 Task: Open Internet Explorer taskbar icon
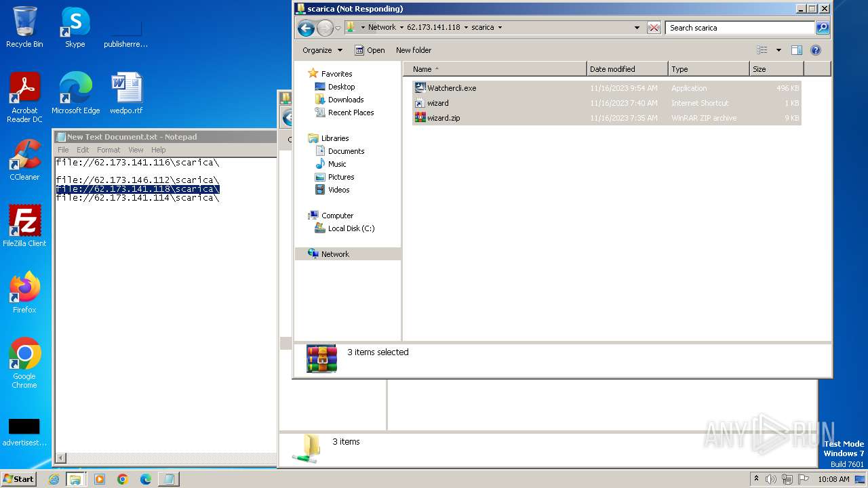pyautogui.click(x=54, y=479)
